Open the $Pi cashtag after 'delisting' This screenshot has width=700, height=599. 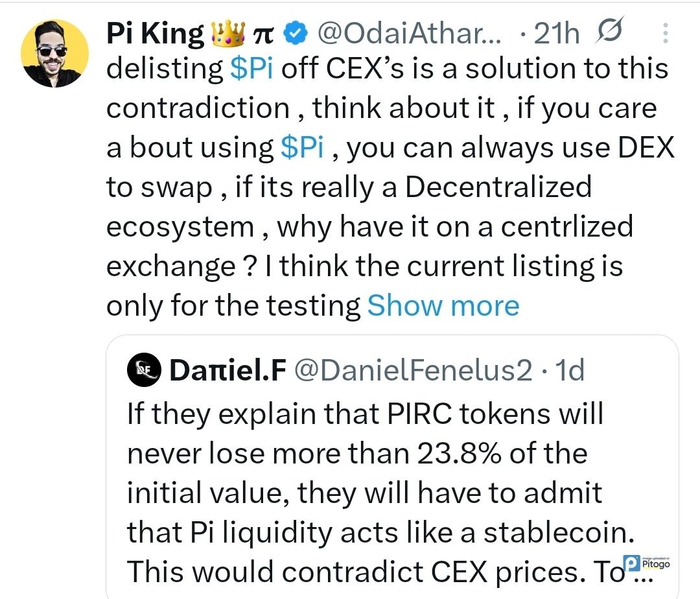[x=251, y=69]
